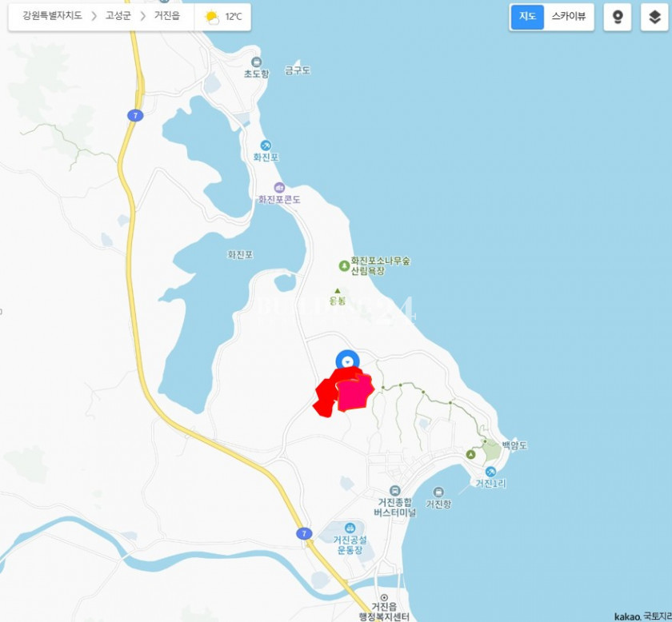The image size is (672, 622).
Task: Click the blue location pin marker
Action: 347,362
